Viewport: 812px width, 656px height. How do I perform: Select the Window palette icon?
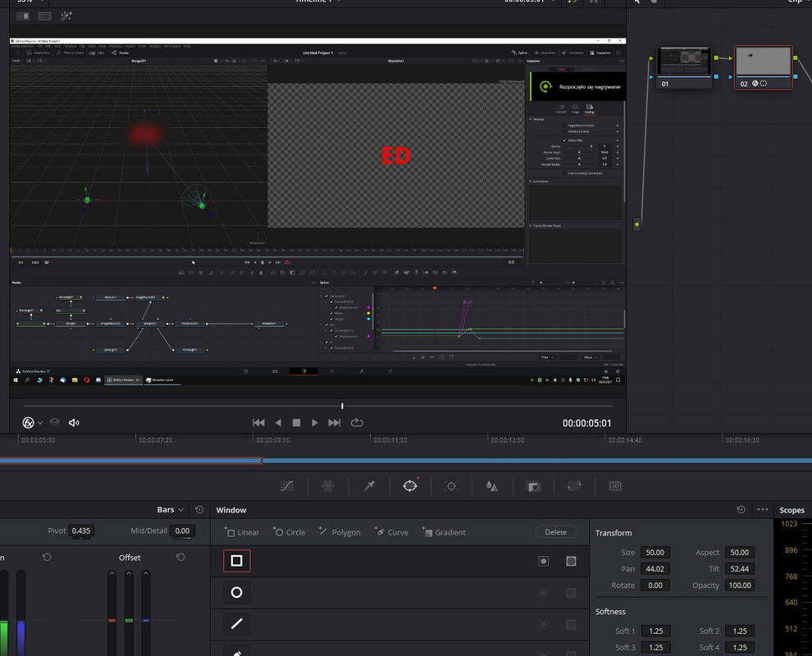pos(410,485)
